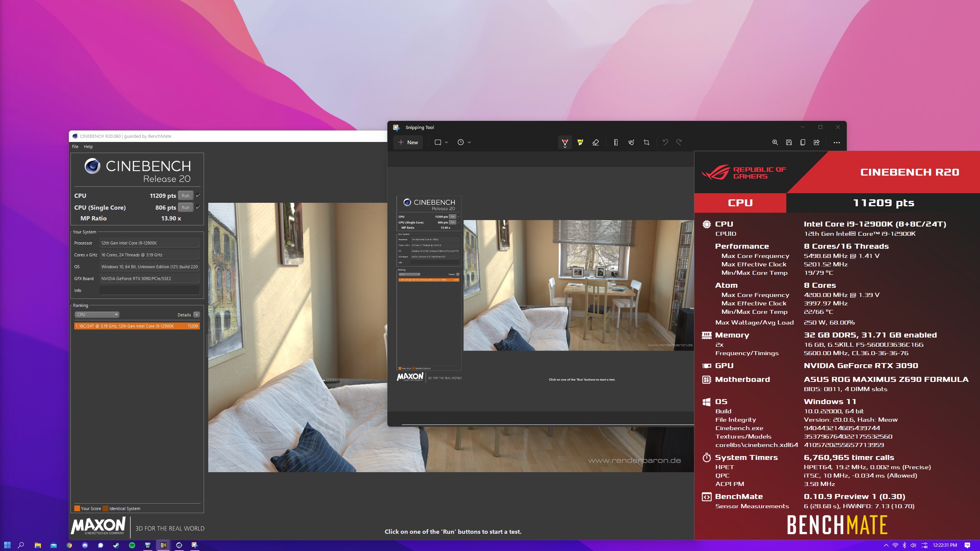
Task: Redo the annotation in Snipping Tool
Action: click(x=679, y=142)
